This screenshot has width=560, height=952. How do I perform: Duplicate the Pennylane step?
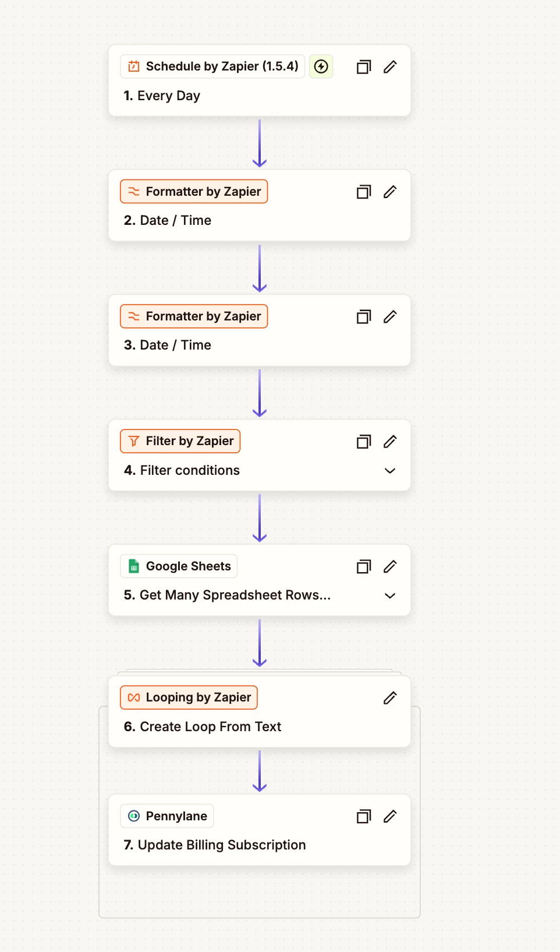tap(364, 816)
